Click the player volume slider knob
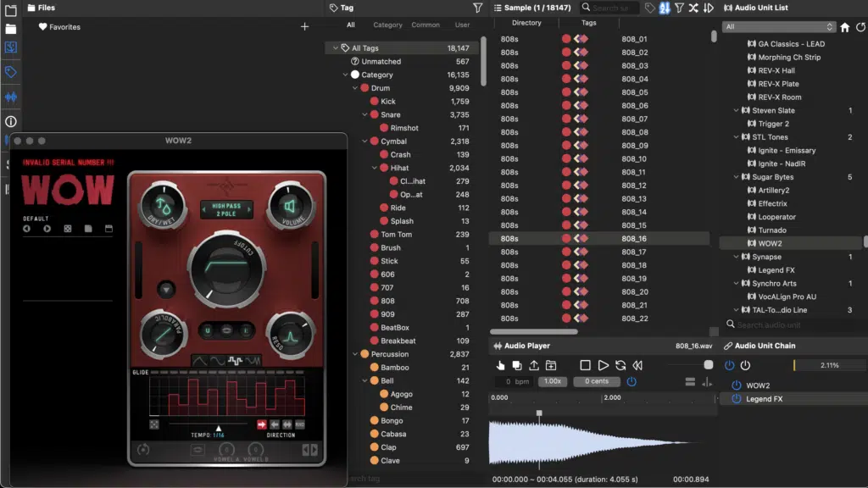Screen dimensions: 868x488 click(708, 365)
